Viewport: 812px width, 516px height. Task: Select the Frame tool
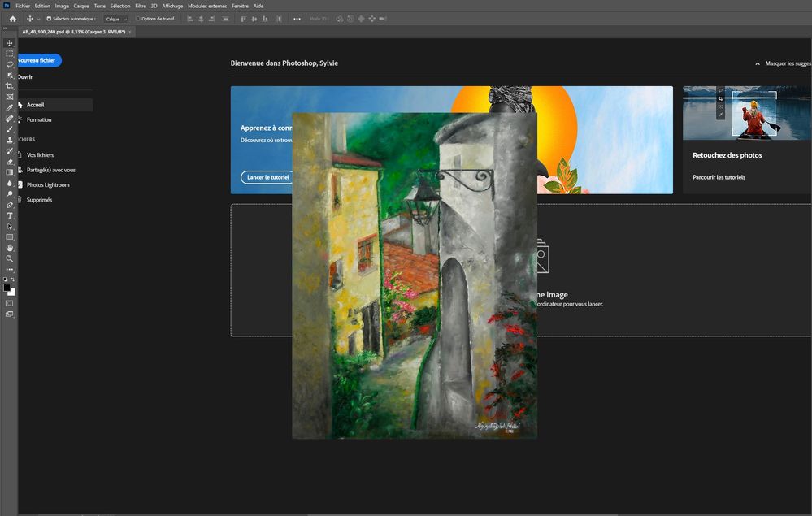9,97
